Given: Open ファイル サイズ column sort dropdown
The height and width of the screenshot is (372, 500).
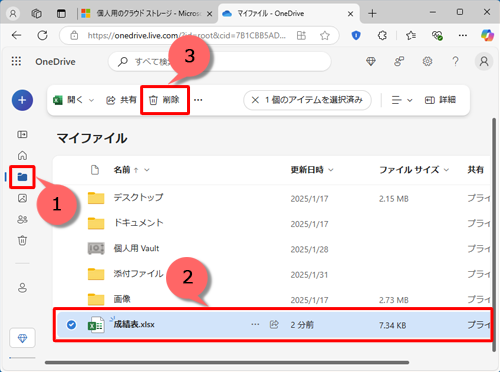Looking at the screenshot, I should 446,170.
